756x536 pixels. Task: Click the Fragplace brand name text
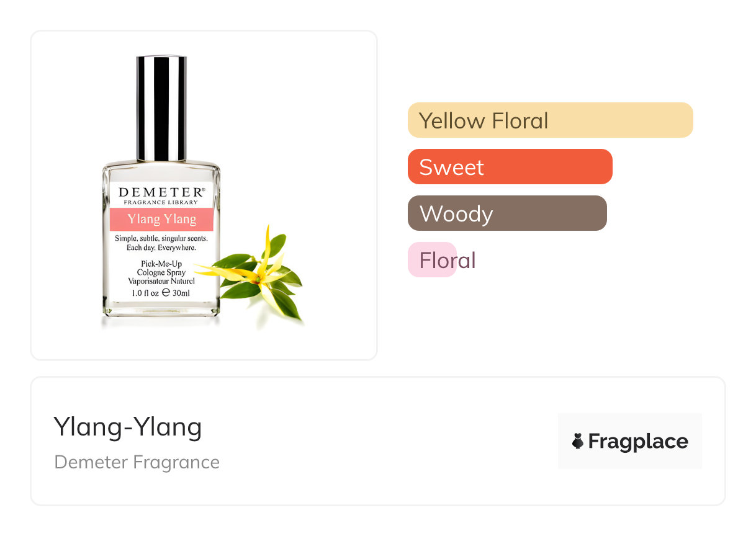[x=638, y=441]
